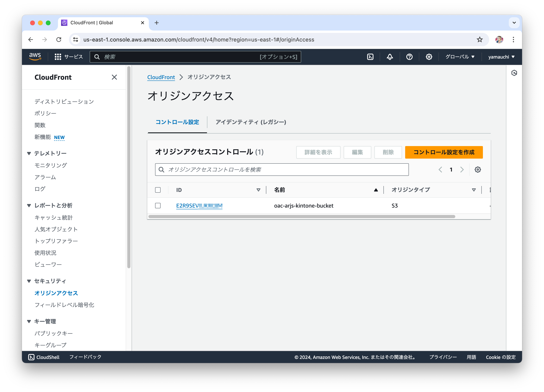Viewport: 544px width, 392px height.
Task: Click the 編集 button
Action: click(357, 152)
